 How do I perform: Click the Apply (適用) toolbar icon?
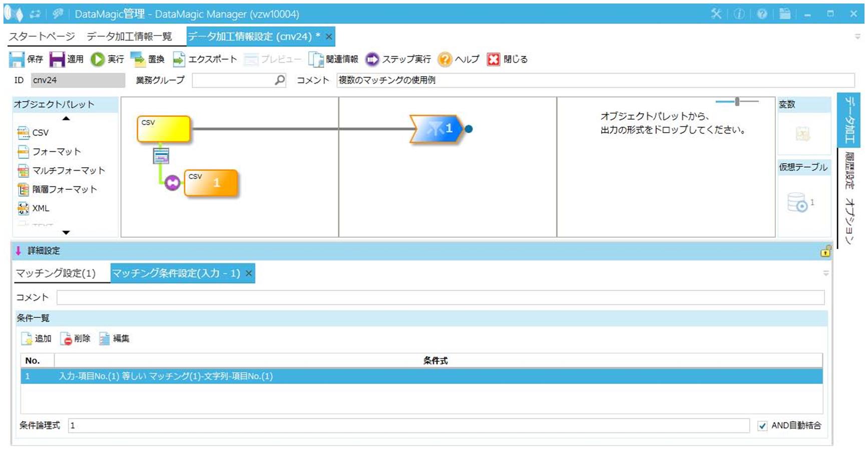tap(57, 60)
